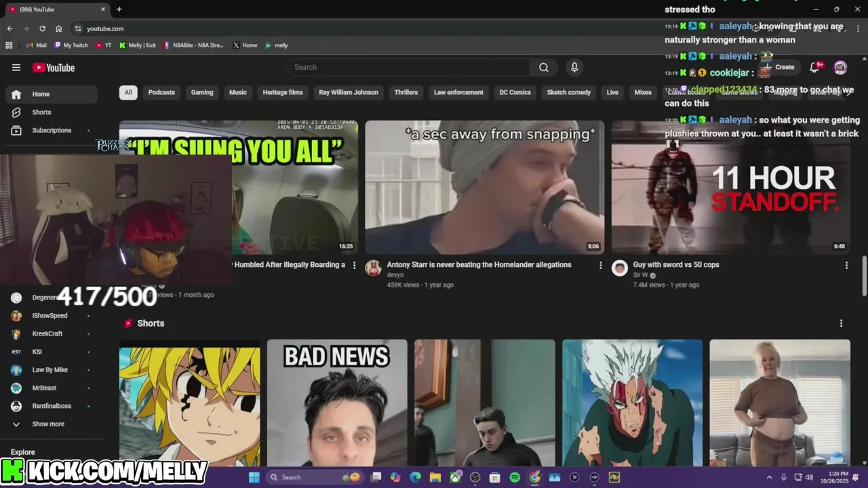Click the search magnifier button
The width and height of the screenshot is (868, 488).
tap(544, 67)
